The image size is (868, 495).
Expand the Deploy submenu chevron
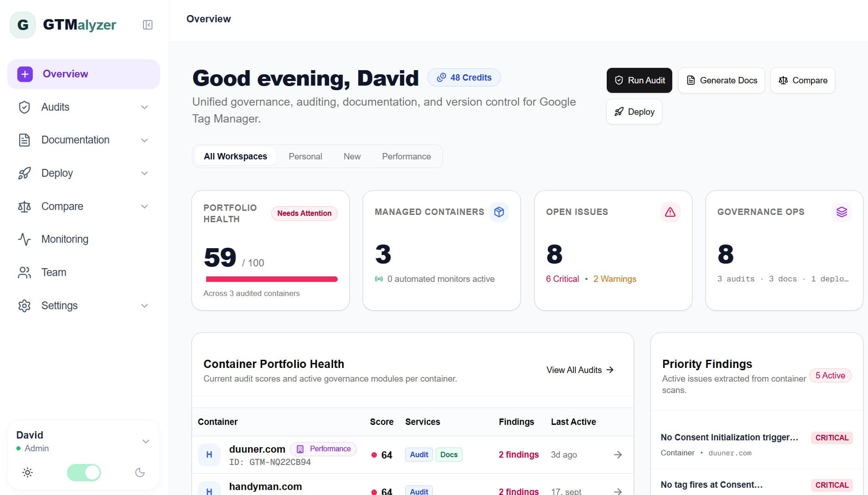tap(144, 173)
